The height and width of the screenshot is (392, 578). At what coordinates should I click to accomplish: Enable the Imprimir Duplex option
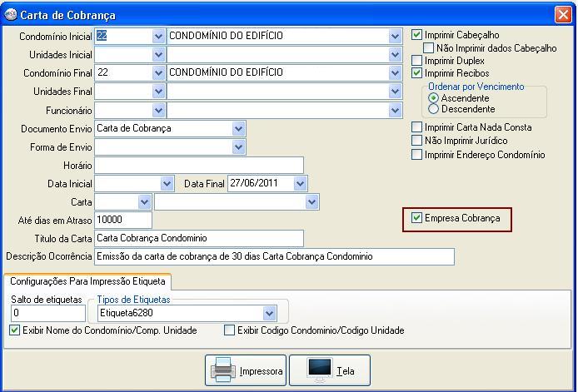(x=417, y=61)
